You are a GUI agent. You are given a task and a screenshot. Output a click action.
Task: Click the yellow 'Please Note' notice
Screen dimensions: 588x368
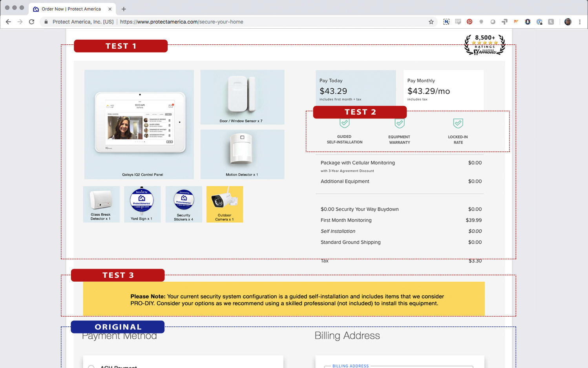click(x=284, y=299)
